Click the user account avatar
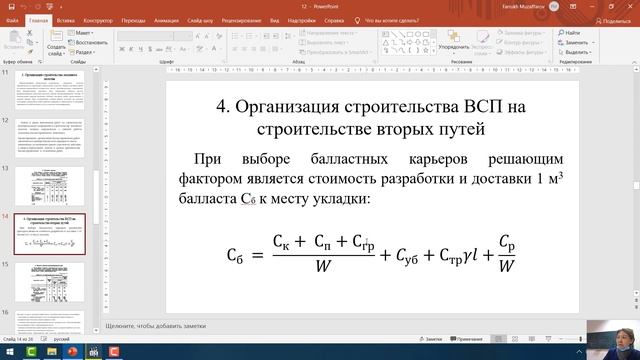The image size is (640, 360). pos(554,7)
